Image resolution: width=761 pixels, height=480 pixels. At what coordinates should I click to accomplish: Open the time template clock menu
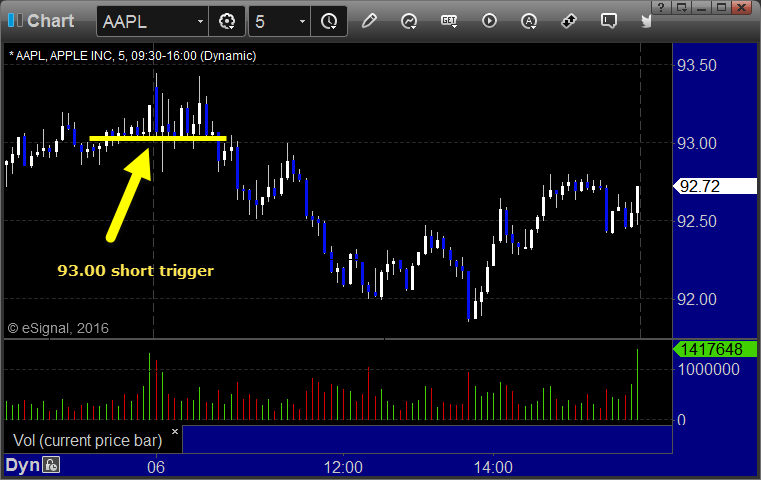coord(329,21)
